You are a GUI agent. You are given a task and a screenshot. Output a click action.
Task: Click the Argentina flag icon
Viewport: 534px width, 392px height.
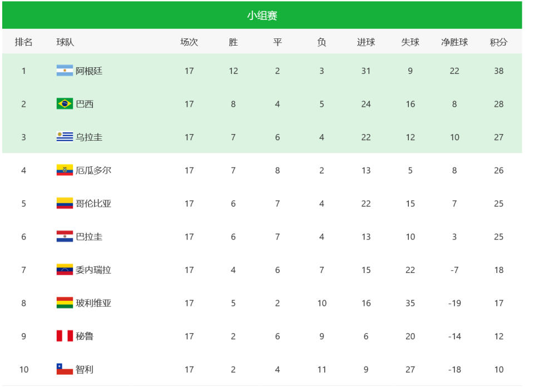pos(65,71)
